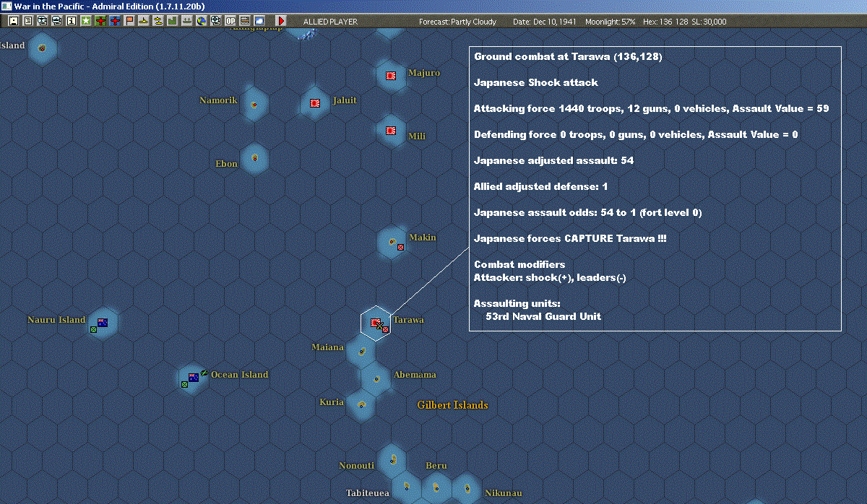
Task: Click the 'Nauru Island' map label
Action: [56, 320]
